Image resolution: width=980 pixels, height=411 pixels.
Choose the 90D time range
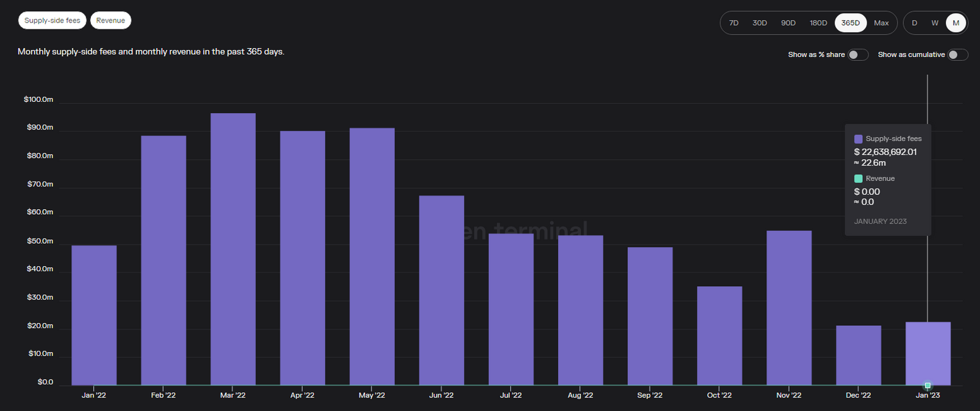788,23
